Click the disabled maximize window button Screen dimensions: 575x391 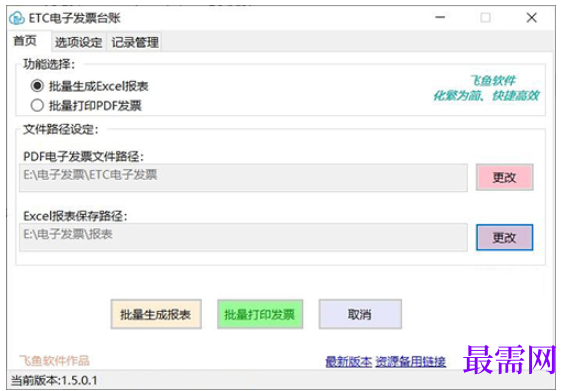[486, 17]
